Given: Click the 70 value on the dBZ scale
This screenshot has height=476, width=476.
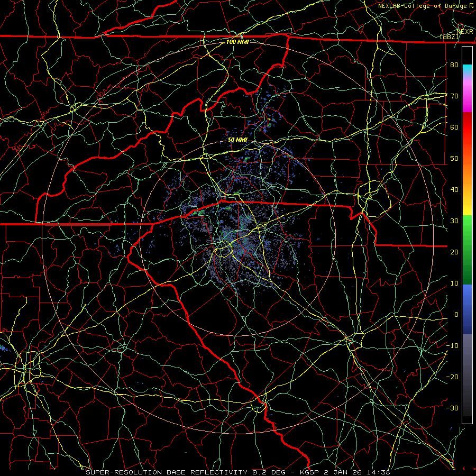Looking at the screenshot, I should (x=454, y=96).
